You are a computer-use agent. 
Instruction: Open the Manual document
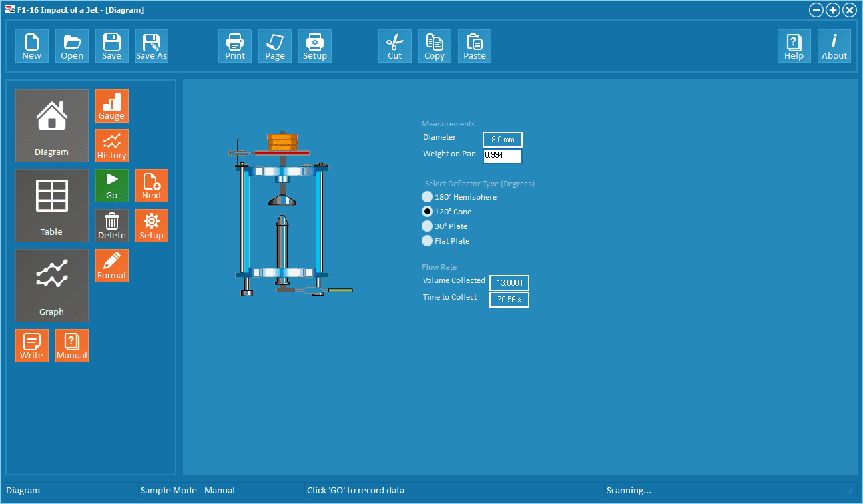pyautogui.click(x=72, y=345)
